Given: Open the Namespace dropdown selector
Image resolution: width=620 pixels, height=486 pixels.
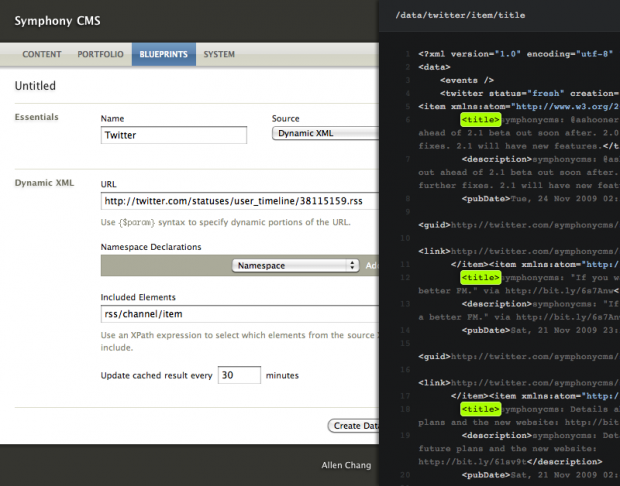Looking at the screenshot, I should (295, 265).
